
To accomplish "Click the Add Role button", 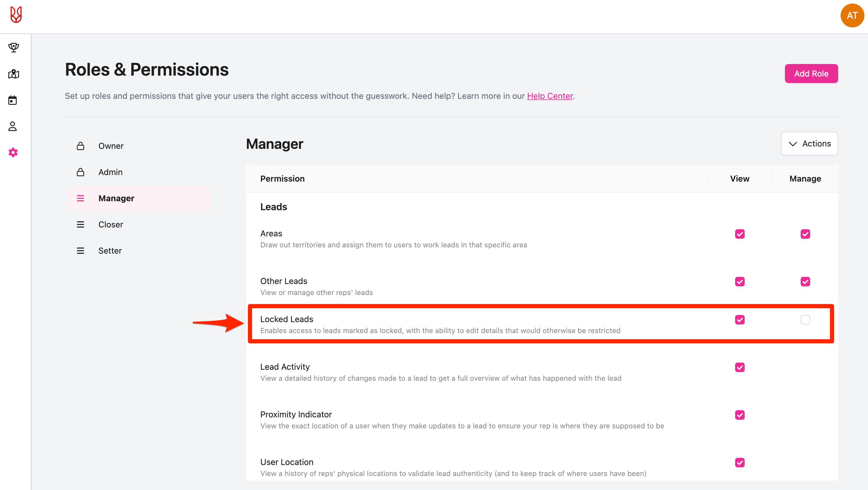I will pyautogui.click(x=811, y=74).
